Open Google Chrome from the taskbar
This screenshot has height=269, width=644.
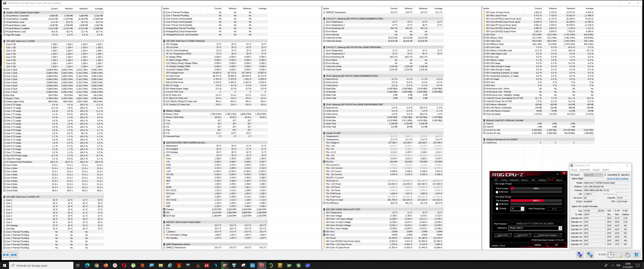96,265
